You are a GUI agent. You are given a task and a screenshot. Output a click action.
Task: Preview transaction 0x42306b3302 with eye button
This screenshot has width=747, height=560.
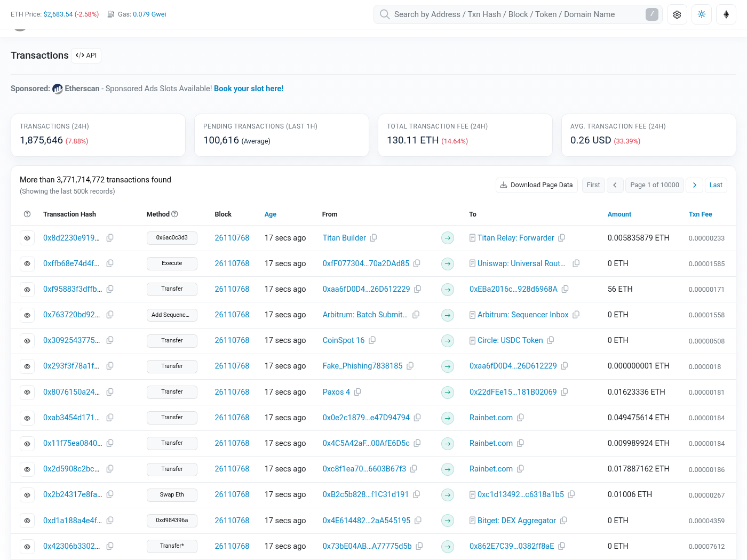(27, 547)
